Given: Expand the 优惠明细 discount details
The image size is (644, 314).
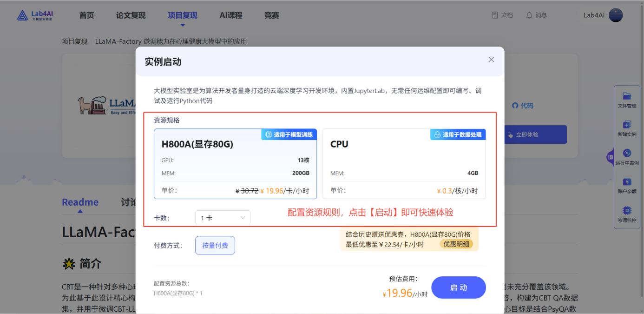Looking at the screenshot, I should coord(456,244).
